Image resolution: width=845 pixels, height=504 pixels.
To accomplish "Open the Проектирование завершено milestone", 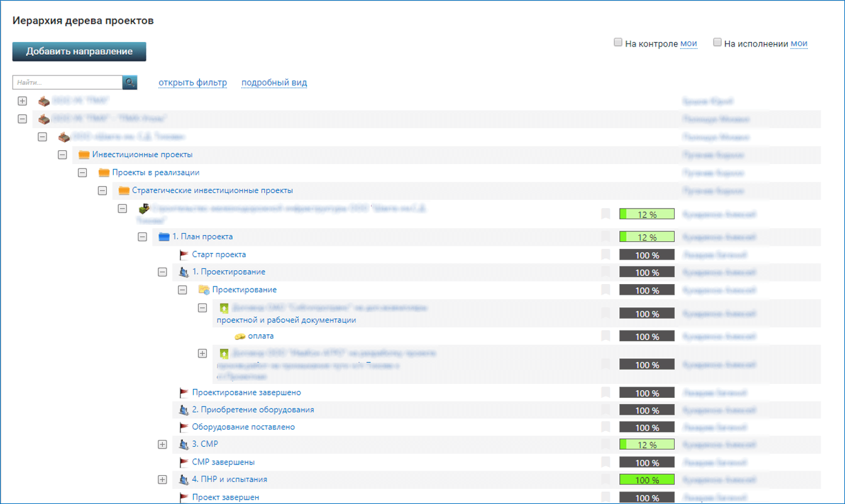I will 246,393.
